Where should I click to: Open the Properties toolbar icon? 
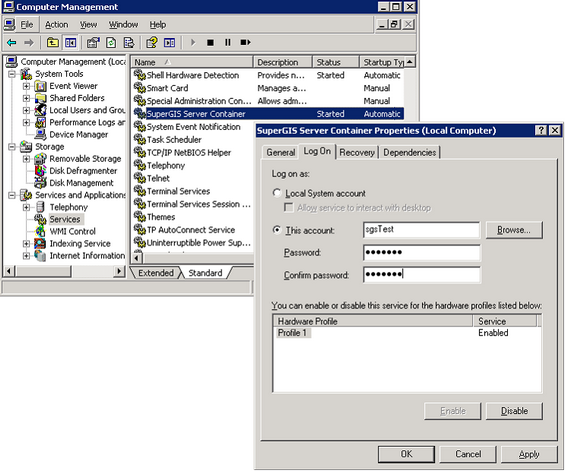point(93,43)
